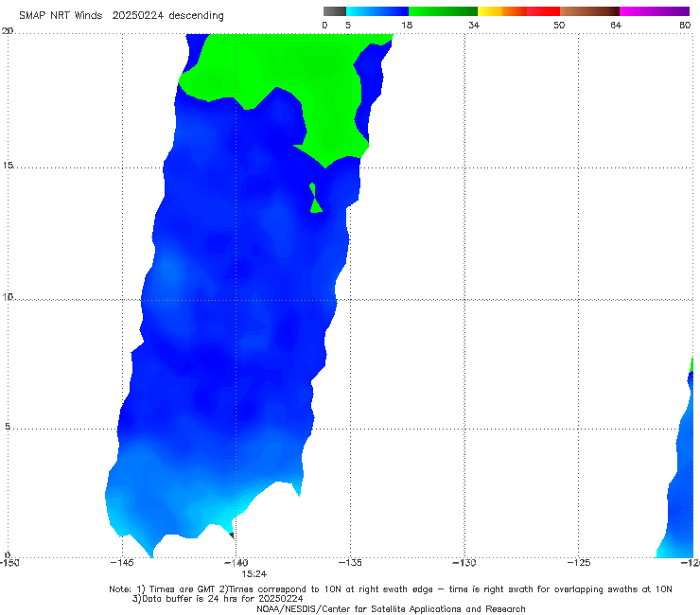Click the longitude label -140
700x615 pixels.
coord(236,563)
